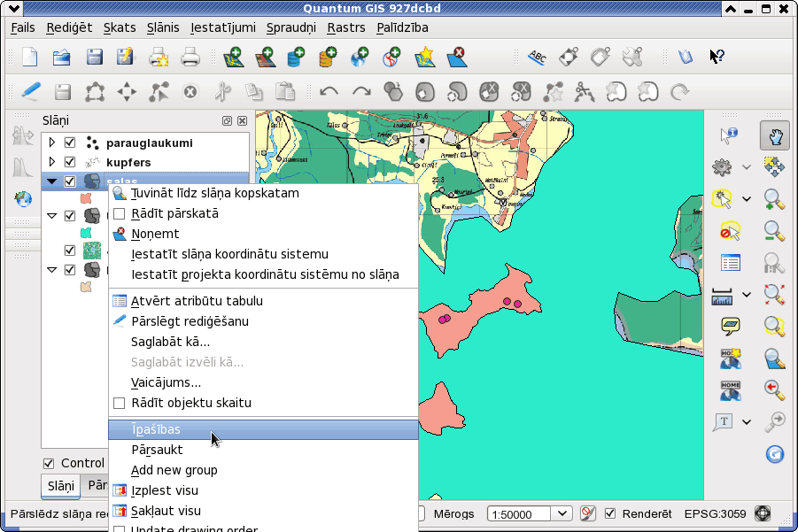Click the scale input field 1:50000

(x=519, y=514)
